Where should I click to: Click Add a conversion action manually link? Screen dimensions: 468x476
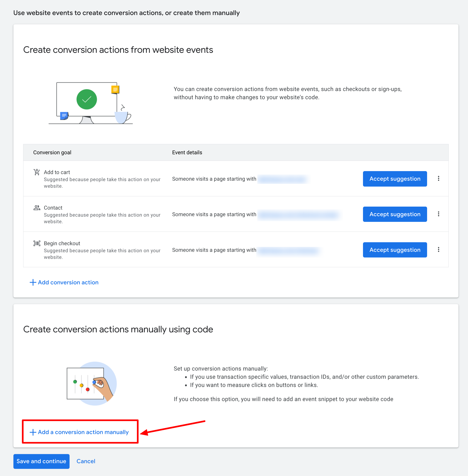(83, 432)
